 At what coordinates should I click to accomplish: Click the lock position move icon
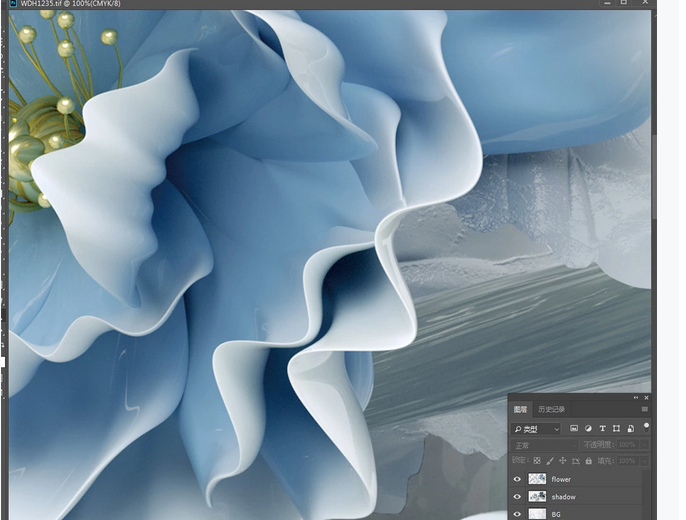[563, 461]
